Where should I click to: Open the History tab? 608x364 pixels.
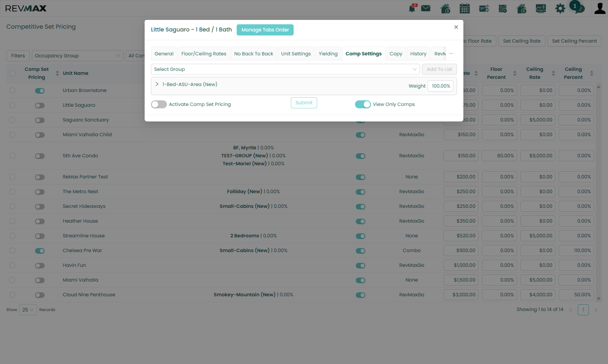(x=418, y=54)
